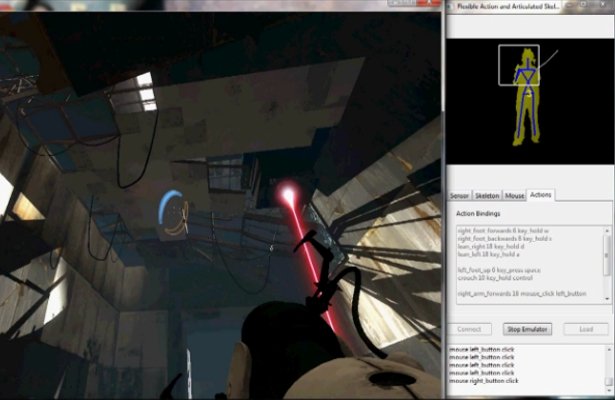615x400 pixels.
Task: Switch to the Sensor tab
Action: 459,195
